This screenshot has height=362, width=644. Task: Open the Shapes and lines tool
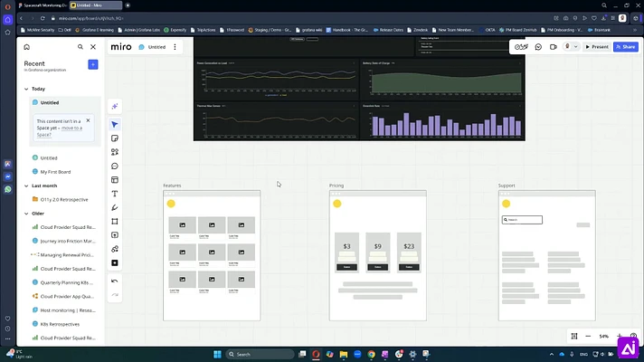coord(115,152)
